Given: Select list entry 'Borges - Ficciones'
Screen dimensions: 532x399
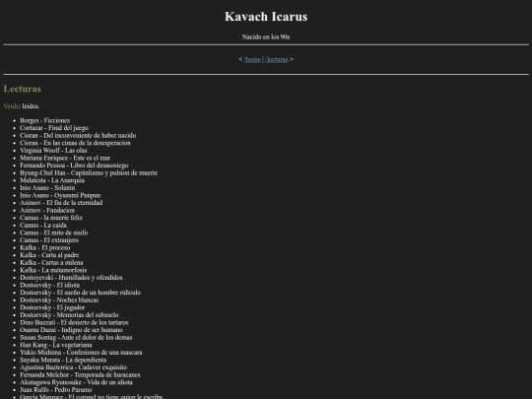Looking at the screenshot, I should click(44, 120).
